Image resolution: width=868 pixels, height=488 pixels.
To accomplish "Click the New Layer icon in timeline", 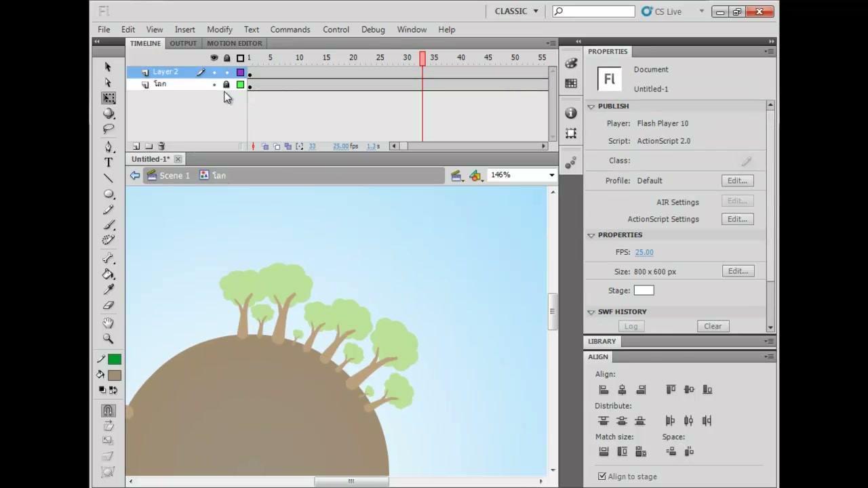I will 136,146.
